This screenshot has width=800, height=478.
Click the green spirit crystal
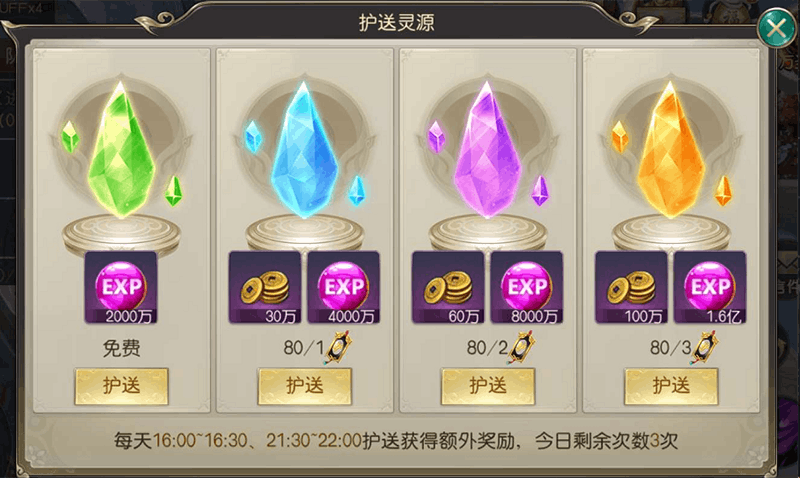click(121, 149)
